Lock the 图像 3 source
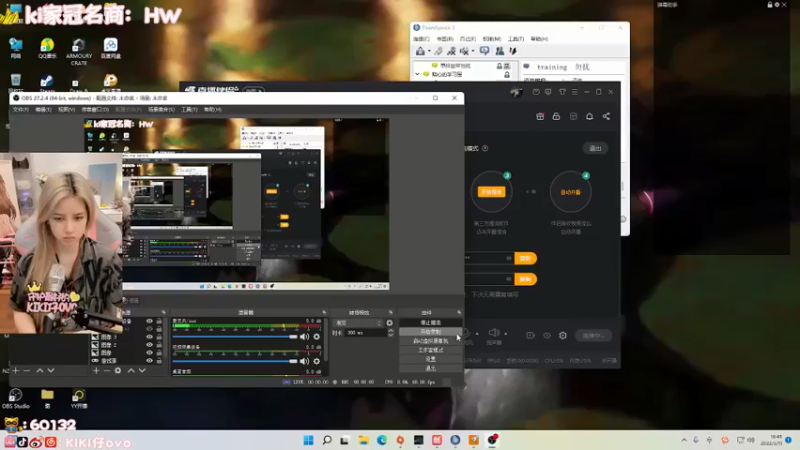 159,337
